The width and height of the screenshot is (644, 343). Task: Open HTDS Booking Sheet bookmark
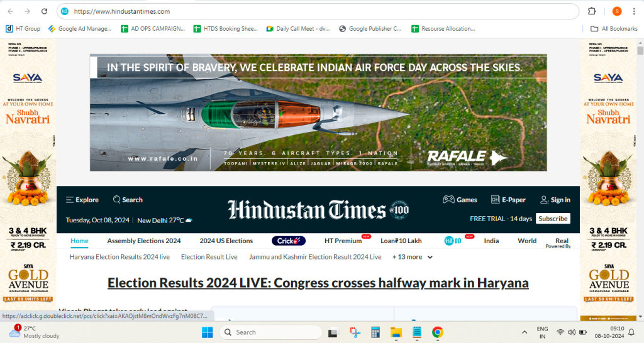(x=226, y=29)
